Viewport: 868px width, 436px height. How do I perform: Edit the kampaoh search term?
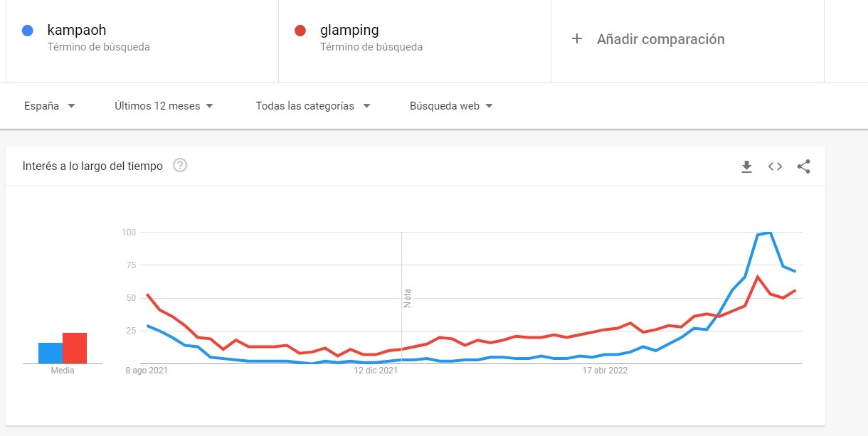[x=77, y=31]
